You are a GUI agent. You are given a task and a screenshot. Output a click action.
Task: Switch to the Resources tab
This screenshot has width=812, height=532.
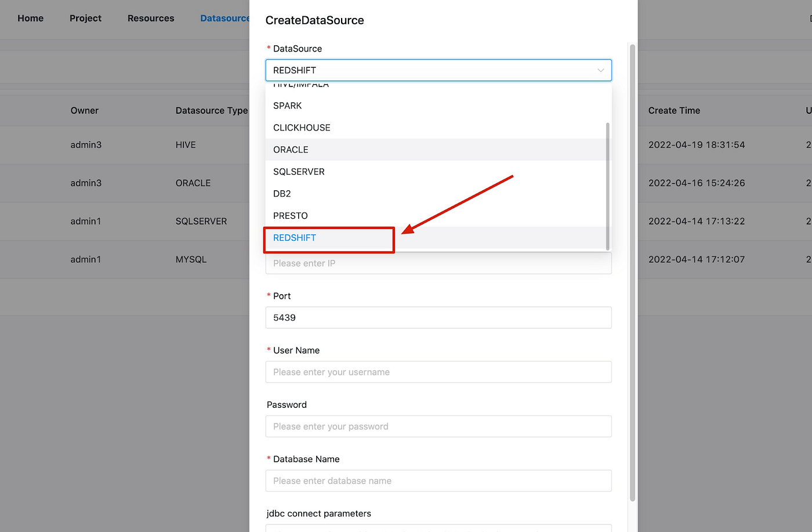(150, 18)
